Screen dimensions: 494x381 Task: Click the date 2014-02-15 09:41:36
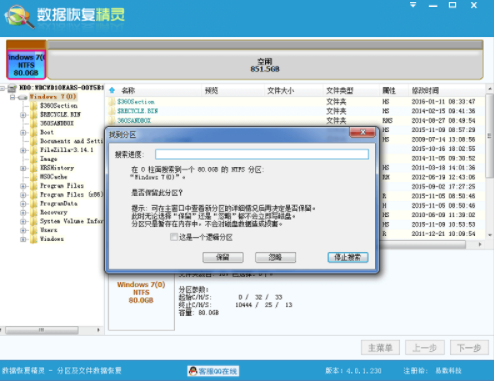[443, 111]
